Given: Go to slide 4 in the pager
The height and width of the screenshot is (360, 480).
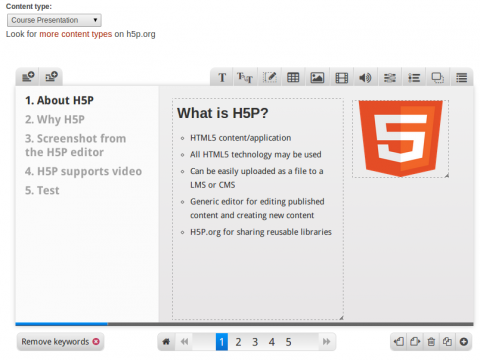Looking at the screenshot, I should click(272, 342).
